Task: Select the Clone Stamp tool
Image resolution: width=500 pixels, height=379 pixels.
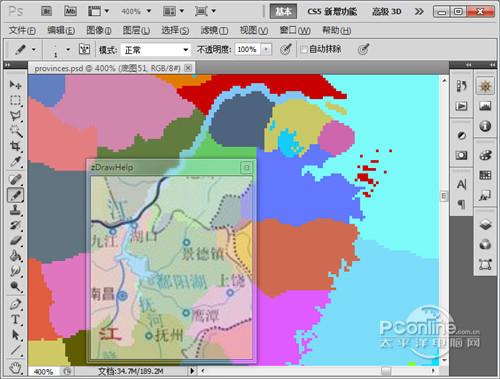Action: point(15,210)
